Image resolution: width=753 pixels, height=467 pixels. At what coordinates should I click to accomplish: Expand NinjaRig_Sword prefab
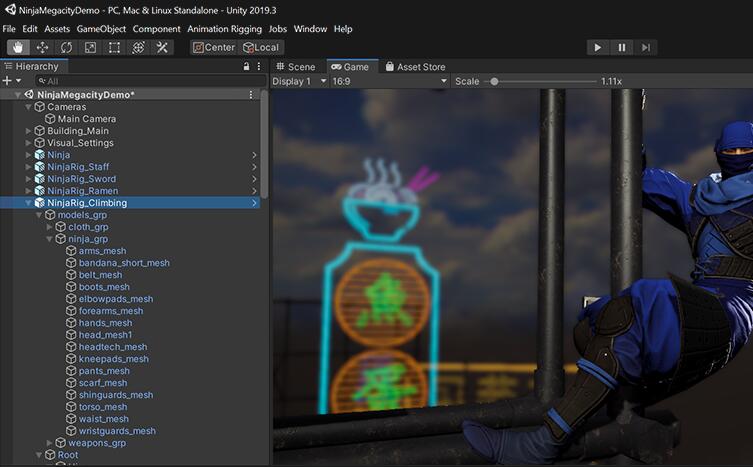pos(28,179)
